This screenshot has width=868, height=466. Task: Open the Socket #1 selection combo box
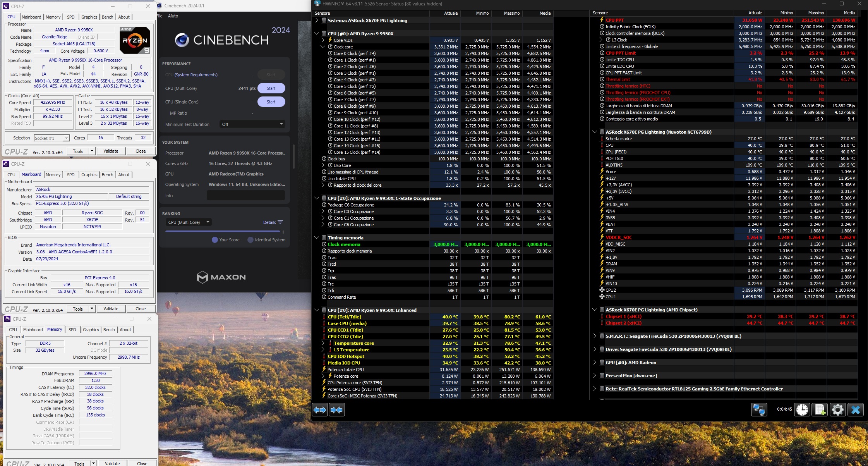pos(51,138)
